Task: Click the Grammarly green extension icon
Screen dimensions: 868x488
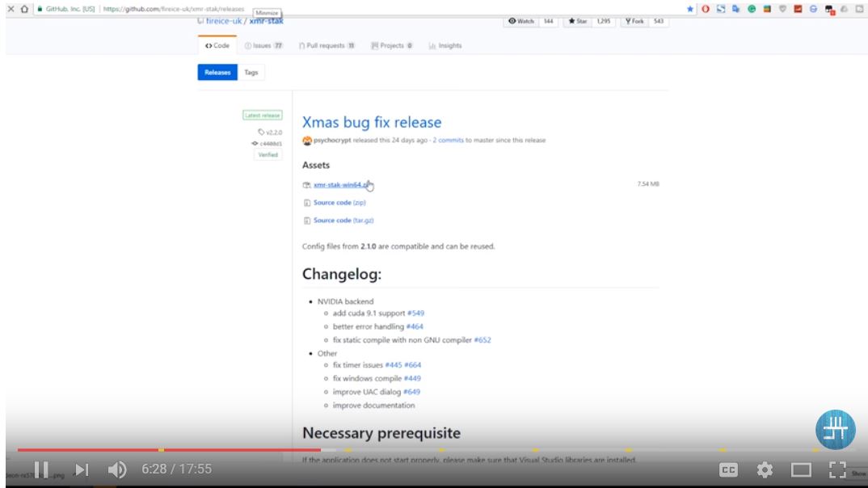Action: pos(751,9)
